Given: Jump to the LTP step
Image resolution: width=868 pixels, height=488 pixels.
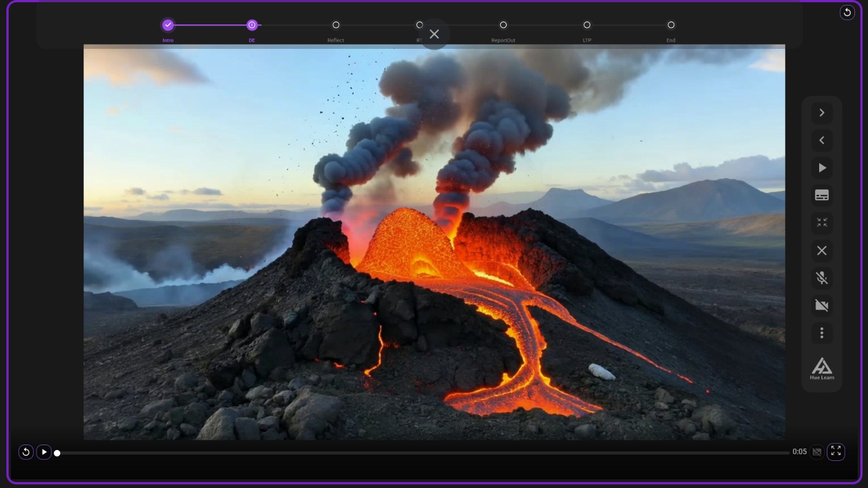Looking at the screenshot, I should pyautogui.click(x=587, y=25).
